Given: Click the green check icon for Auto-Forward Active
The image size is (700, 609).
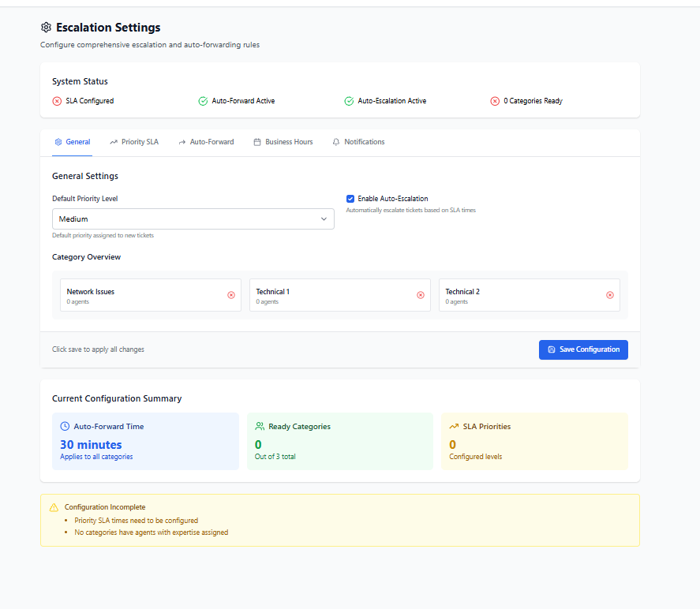Looking at the screenshot, I should (x=203, y=101).
